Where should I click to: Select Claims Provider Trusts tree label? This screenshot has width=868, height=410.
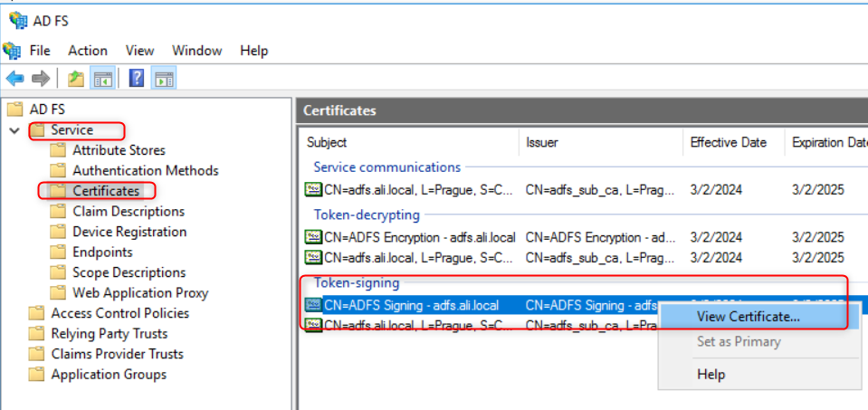tap(117, 354)
